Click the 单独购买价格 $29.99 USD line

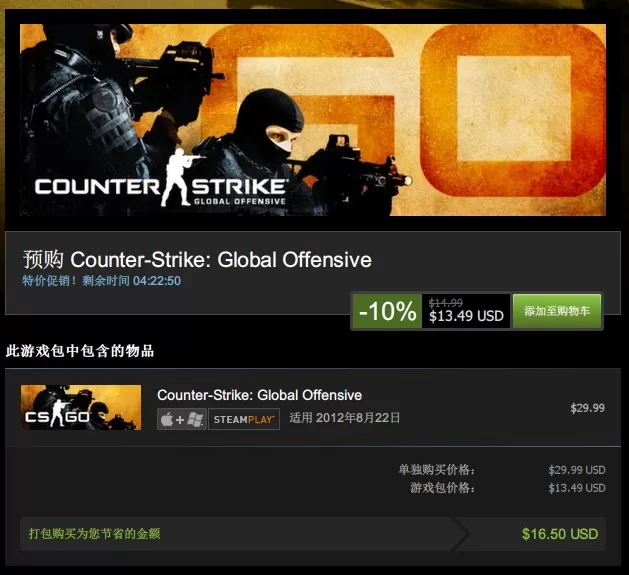[502, 469]
